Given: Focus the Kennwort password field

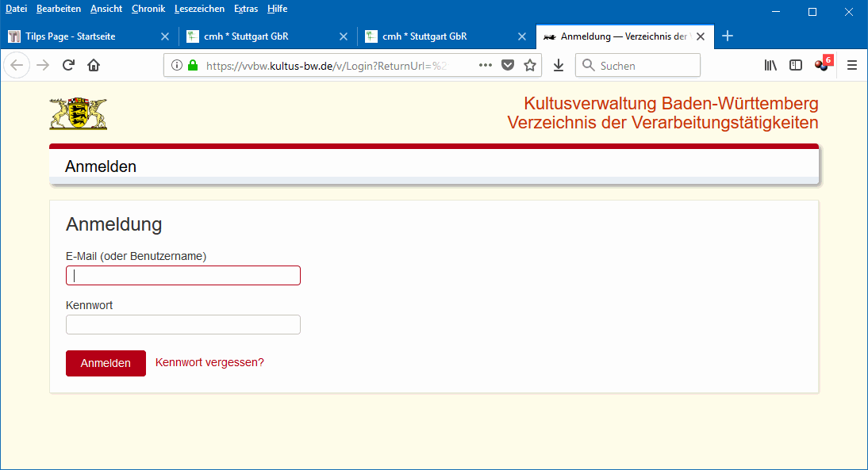Looking at the screenshot, I should (183, 325).
